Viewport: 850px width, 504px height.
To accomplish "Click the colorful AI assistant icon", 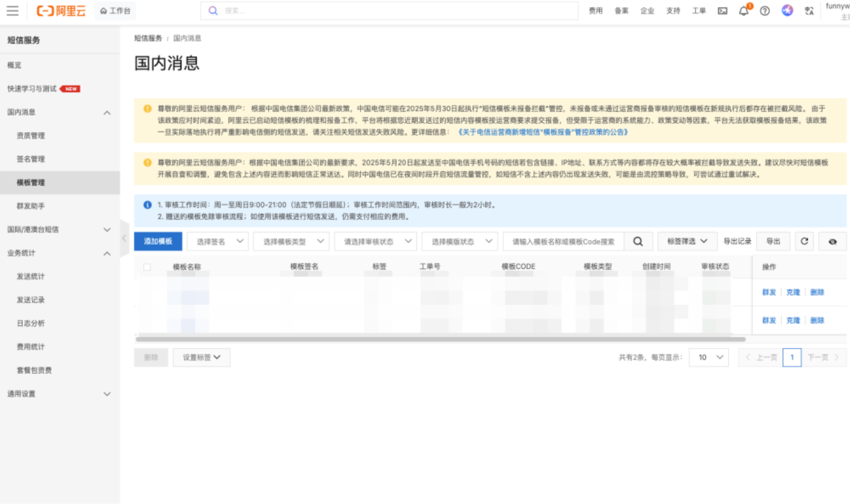I will point(787,11).
